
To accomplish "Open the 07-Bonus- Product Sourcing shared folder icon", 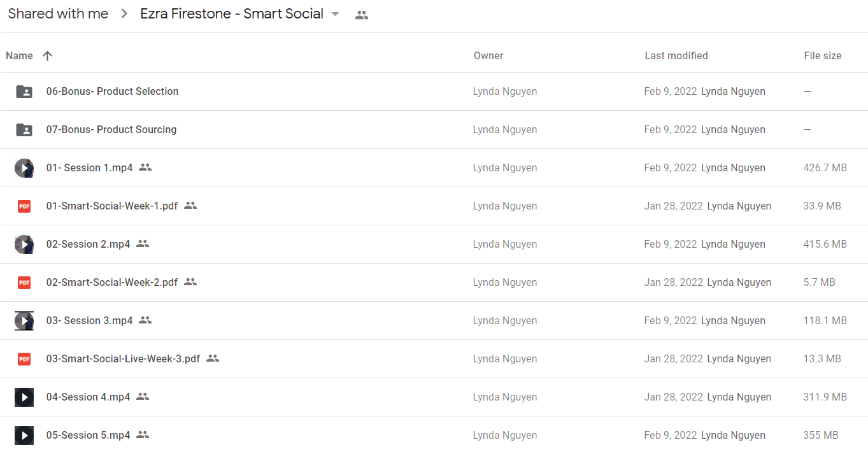I will tap(24, 130).
